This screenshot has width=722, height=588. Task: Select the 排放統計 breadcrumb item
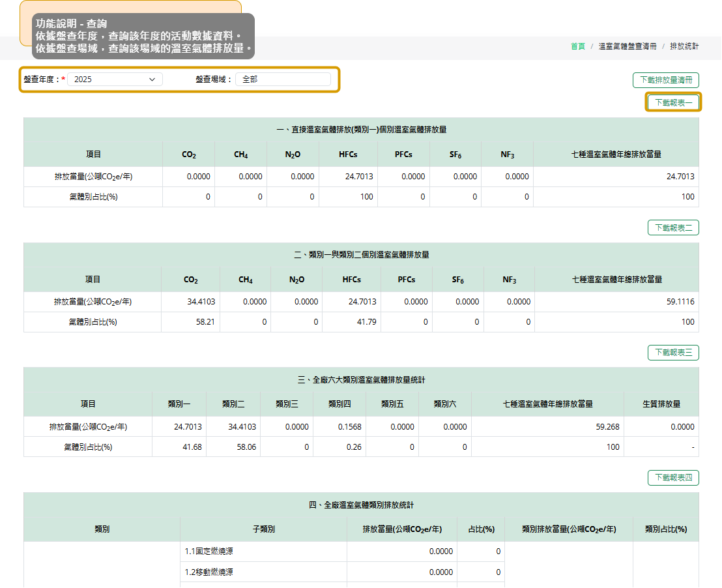click(x=684, y=46)
